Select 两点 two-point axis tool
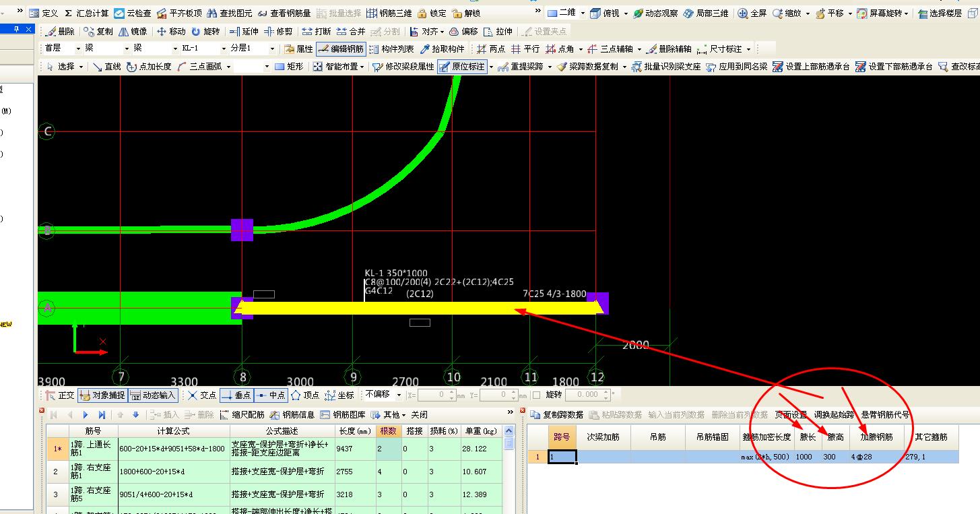Image resolution: width=980 pixels, height=514 pixels. (x=491, y=49)
